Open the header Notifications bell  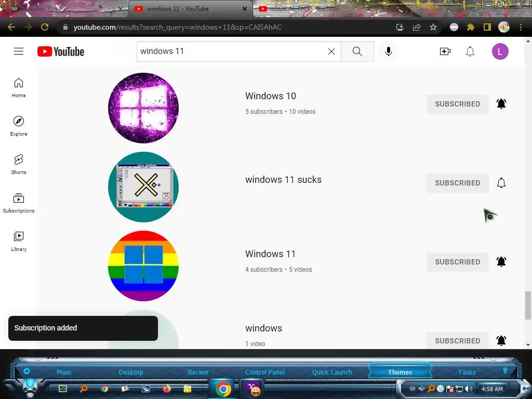[x=470, y=51]
